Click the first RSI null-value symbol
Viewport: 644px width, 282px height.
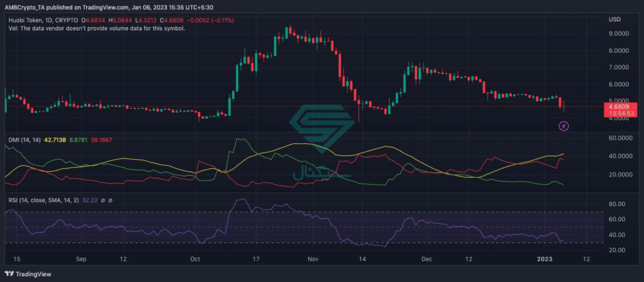tap(103, 200)
